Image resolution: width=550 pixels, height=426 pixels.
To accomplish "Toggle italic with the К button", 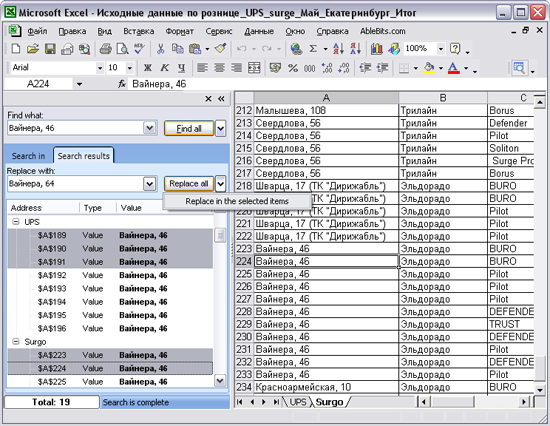I will (165, 68).
